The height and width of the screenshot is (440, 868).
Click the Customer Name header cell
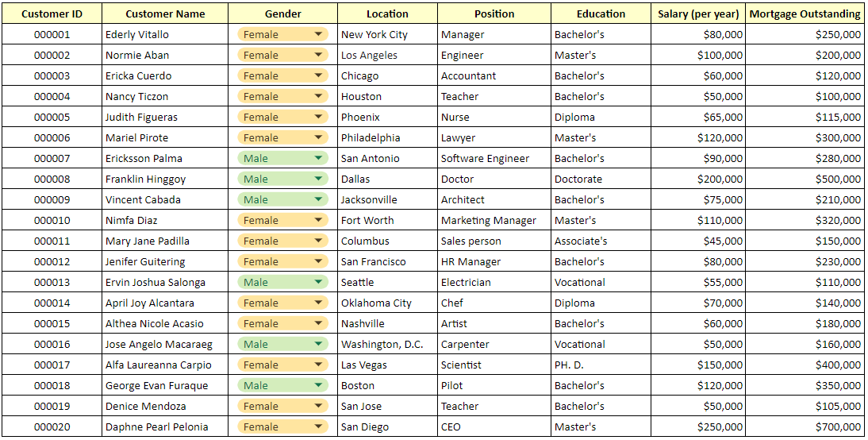(165, 14)
